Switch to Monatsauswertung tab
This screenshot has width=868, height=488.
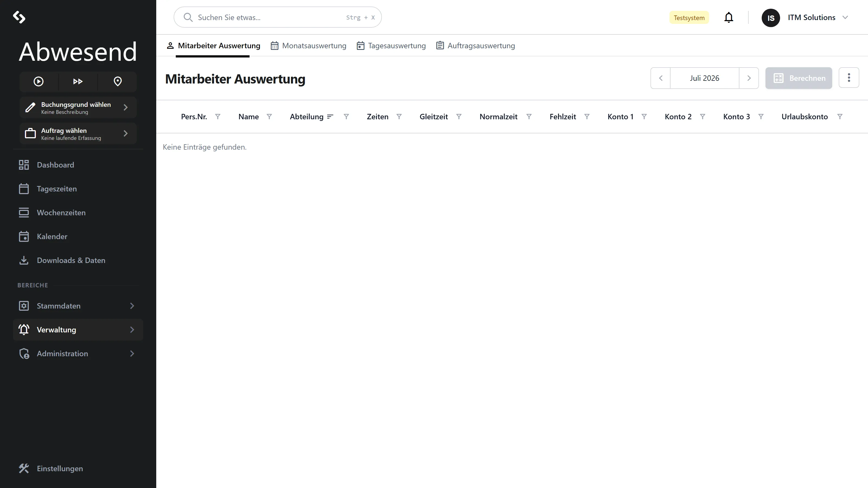(308, 46)
